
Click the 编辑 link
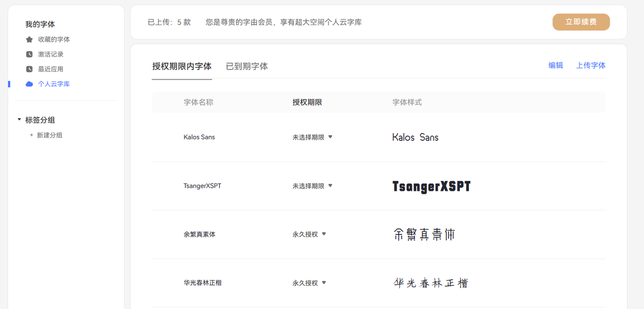[555, 65]
